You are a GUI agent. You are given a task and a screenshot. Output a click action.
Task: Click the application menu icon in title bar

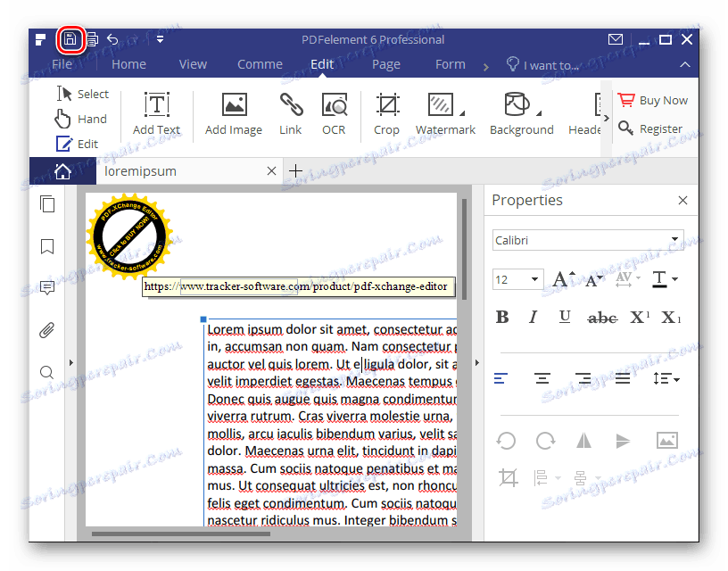pos(40,39)
